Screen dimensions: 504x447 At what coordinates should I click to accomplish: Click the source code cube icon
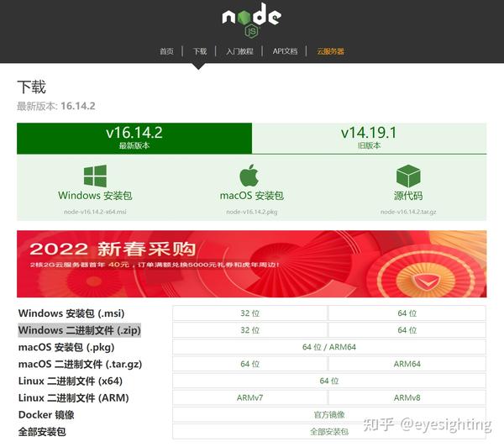click(408, 176)
